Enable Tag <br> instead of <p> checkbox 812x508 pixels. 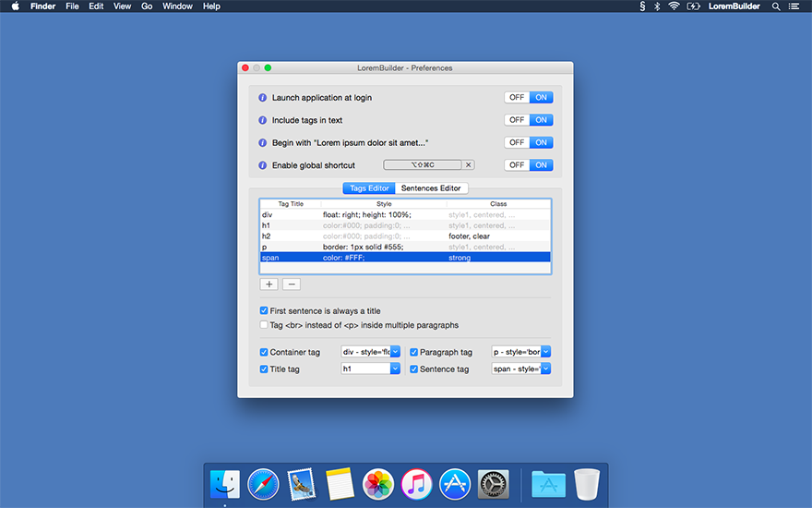coord(265,325)
